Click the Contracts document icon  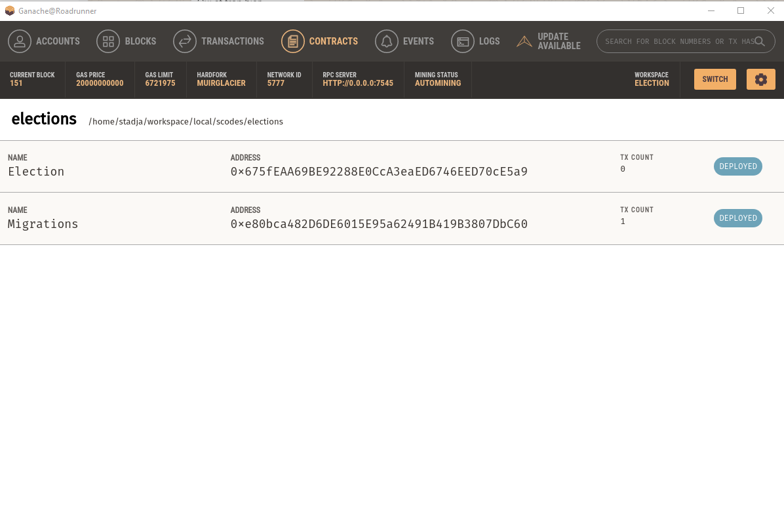tap(293, 41)
